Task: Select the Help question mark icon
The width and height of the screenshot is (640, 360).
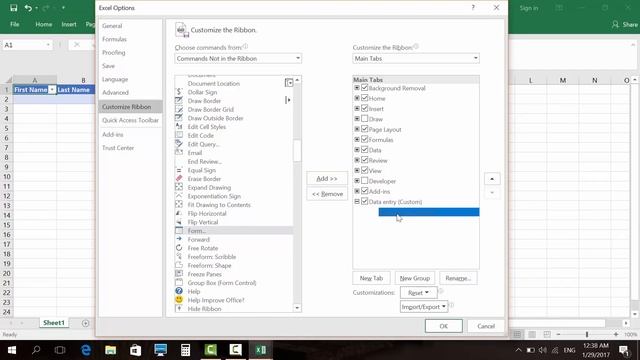Action: pyautogui.click(x=179, y=291)
